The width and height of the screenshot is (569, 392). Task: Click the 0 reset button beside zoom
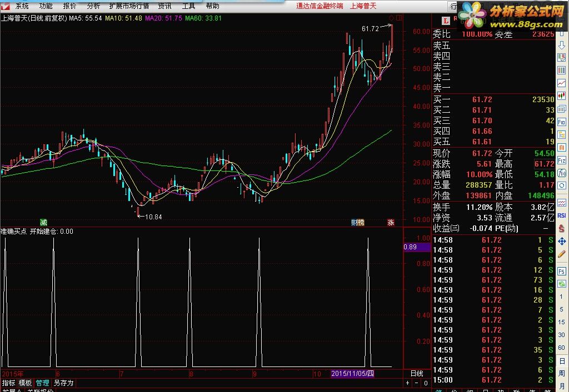pos(426,383)
